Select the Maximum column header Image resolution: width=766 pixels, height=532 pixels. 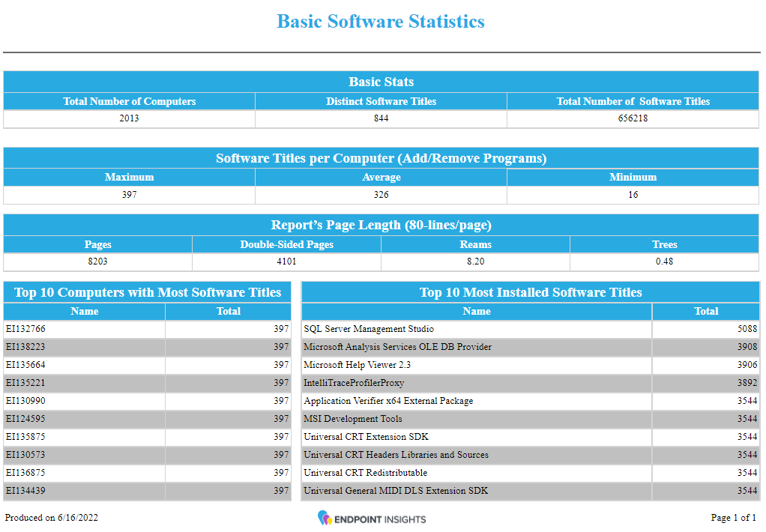[129, 177]
